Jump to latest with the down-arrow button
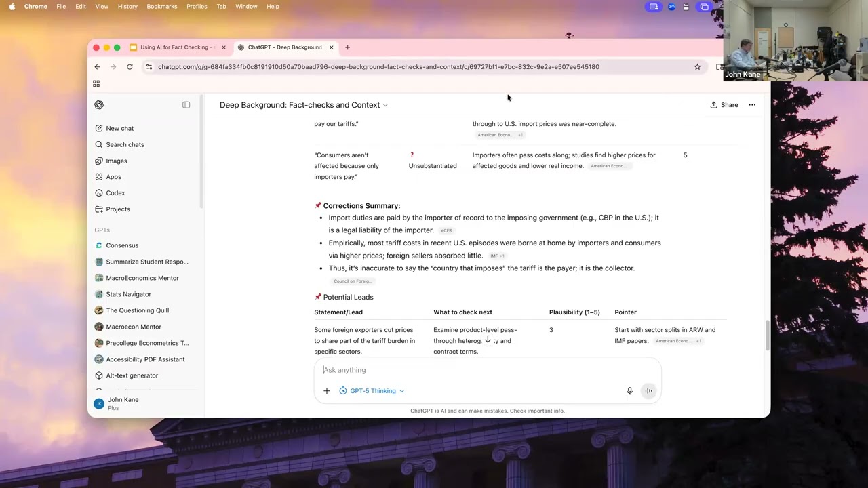Screen dimensions: 868x488 click(487, 340)
